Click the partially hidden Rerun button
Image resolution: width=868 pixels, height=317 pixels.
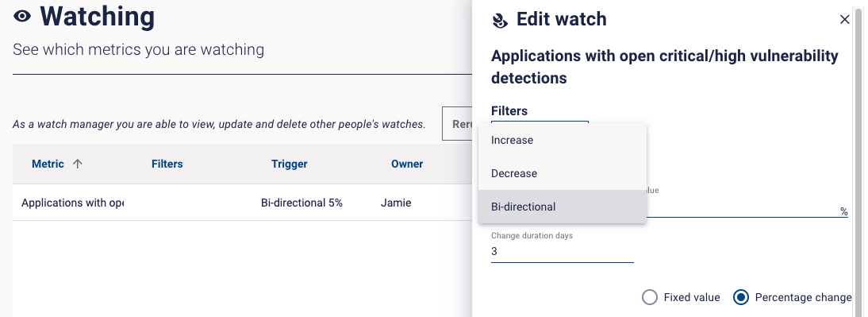pos(457,124)
